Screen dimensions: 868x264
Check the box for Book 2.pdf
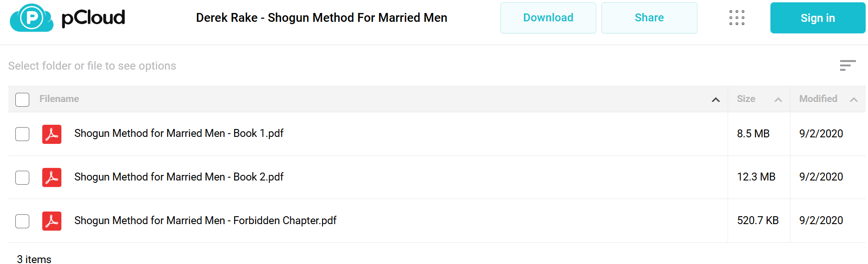click(22, 178)
